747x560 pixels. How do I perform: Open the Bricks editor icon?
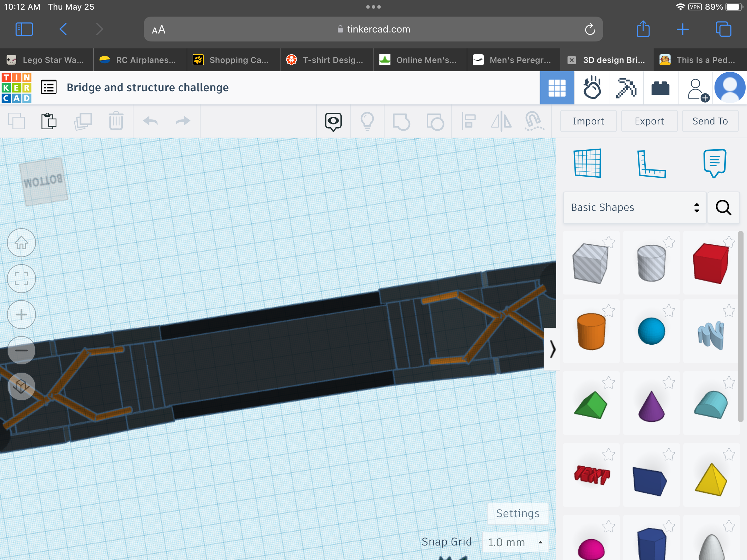[x=661, y=88]
